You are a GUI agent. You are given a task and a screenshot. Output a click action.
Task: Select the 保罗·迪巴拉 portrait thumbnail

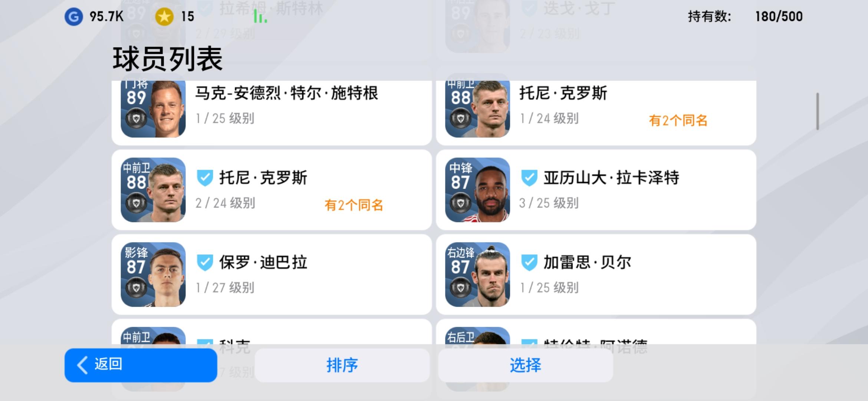(153, 274)
